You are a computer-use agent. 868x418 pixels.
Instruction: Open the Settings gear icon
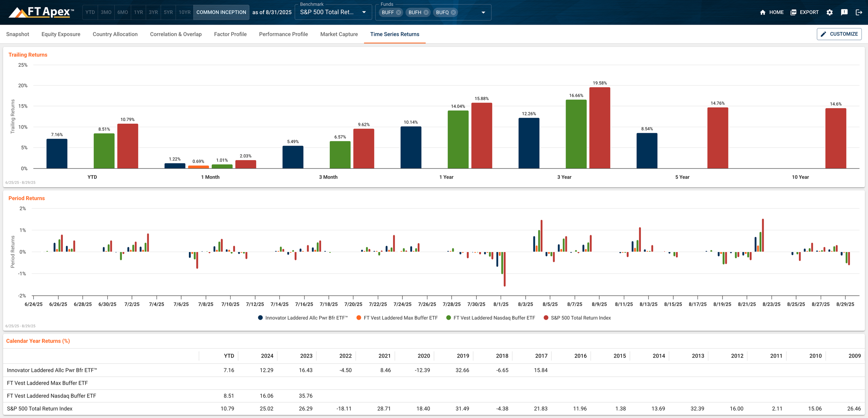[x=830, y=12]
